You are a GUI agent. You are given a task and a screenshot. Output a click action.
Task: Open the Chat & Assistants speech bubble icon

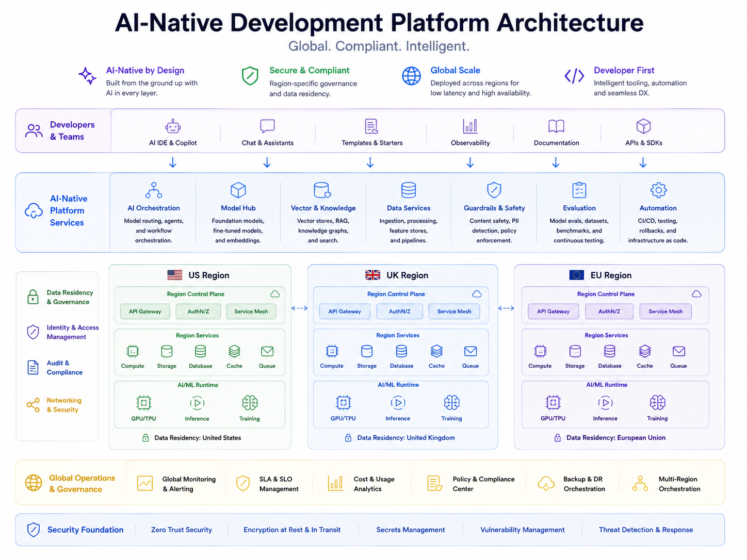point(267,126)
